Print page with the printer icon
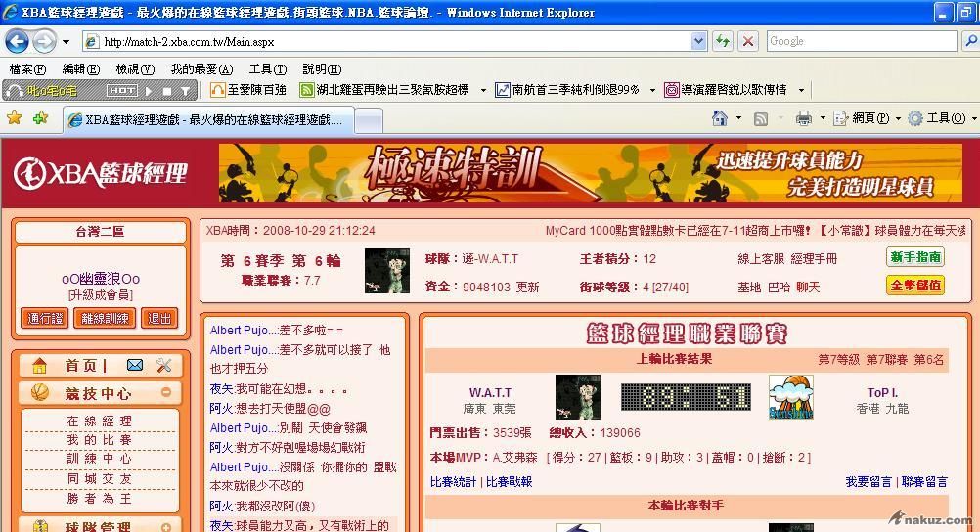This screenshot has width=980, height=532. pos(804,118)
